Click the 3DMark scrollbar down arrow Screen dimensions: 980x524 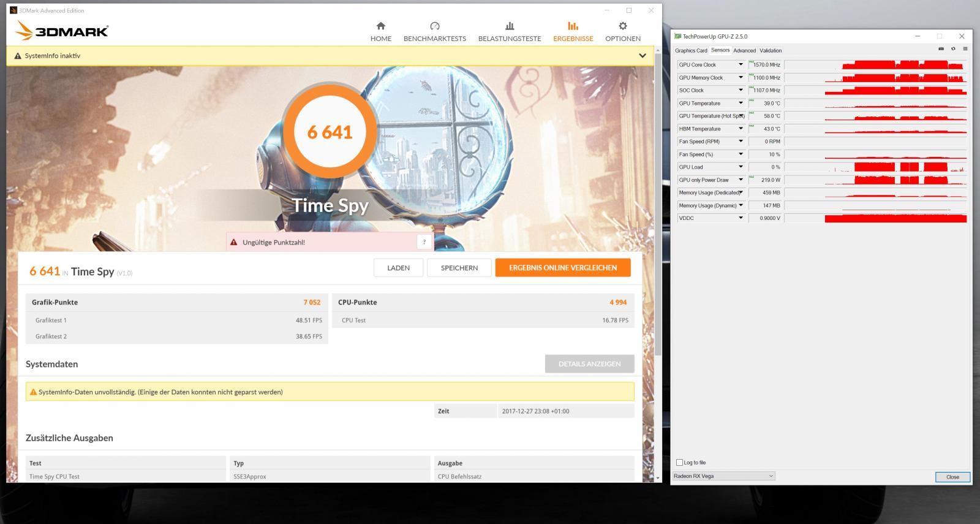(x=658, y=477)
